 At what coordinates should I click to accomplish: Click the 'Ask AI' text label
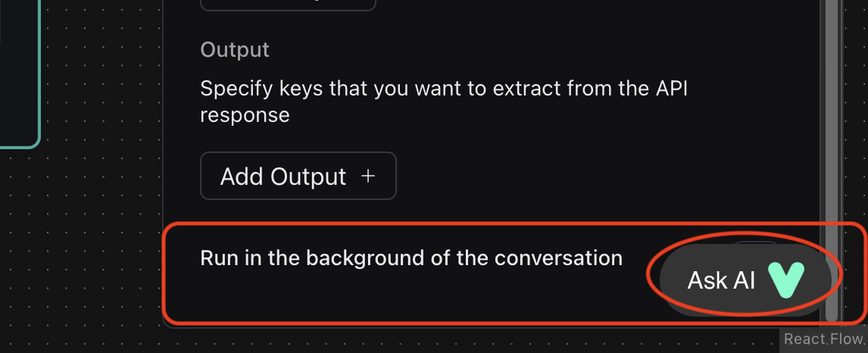[x=721, y=280]
